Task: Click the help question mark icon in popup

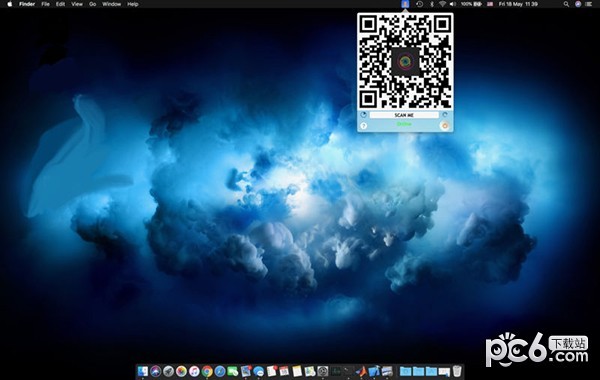Action: coord(364,126)
